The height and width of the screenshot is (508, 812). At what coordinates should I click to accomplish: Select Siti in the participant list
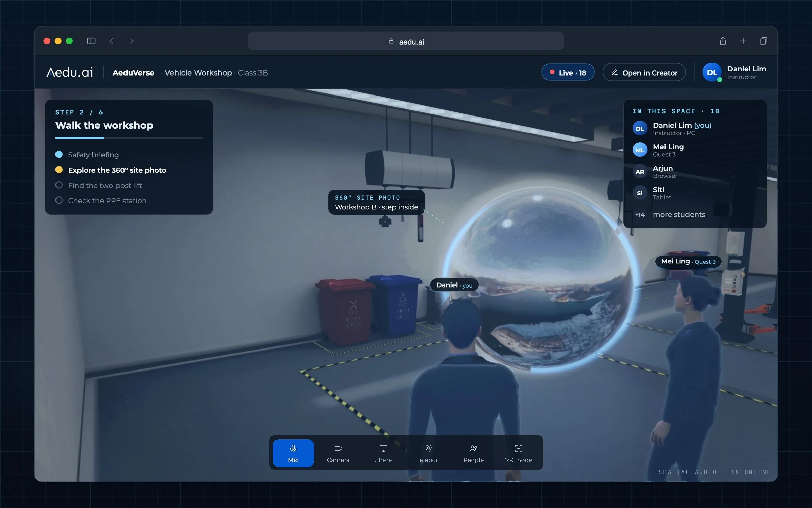click(695, 193)
